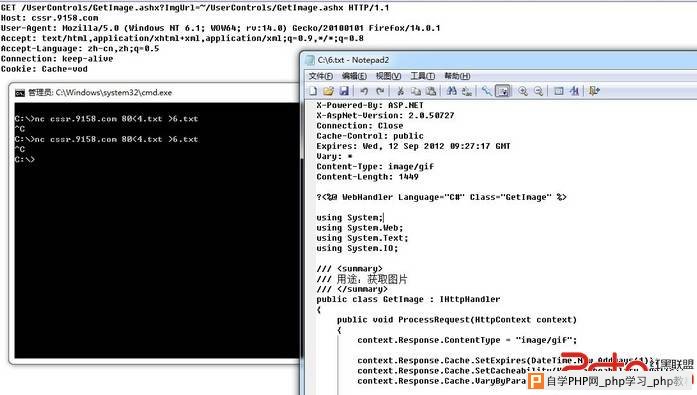Click the Undo arrow icon
The width and height of the screenshot is (697, 395).
coord(364,91)
